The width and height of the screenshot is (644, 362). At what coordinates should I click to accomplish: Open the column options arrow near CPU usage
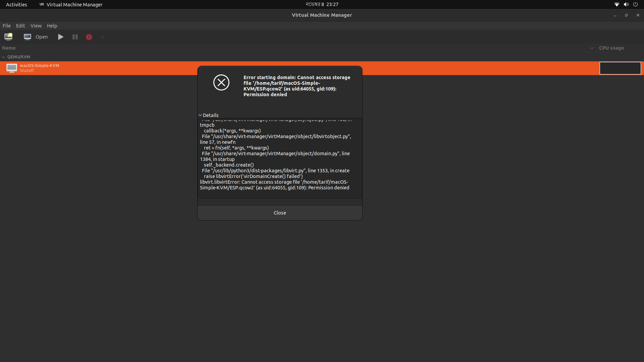point(592,48)
